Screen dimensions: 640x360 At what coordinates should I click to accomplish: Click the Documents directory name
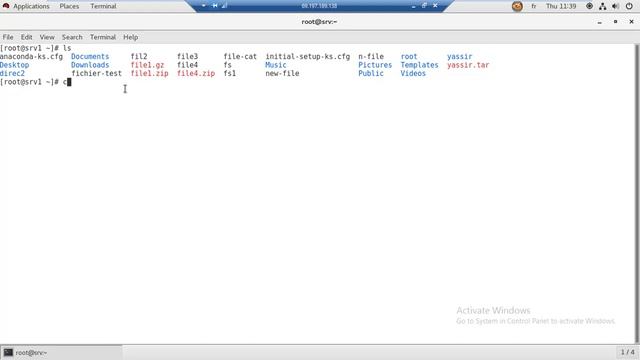pos(90,57)
